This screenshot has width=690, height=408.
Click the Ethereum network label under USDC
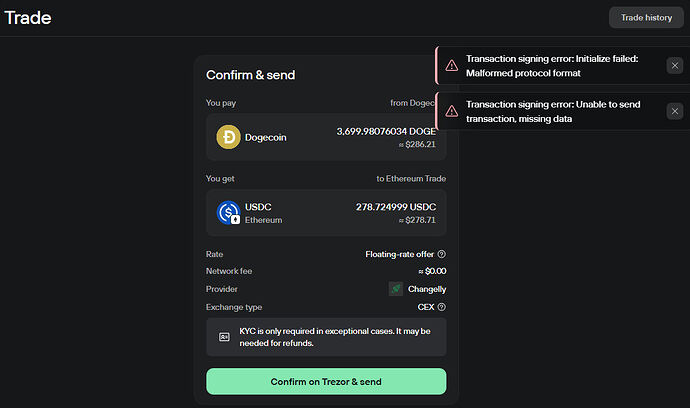tap(263, 220)
